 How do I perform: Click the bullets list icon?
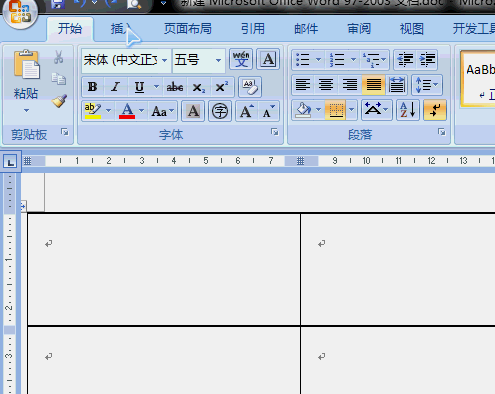(x=303, y=60)
